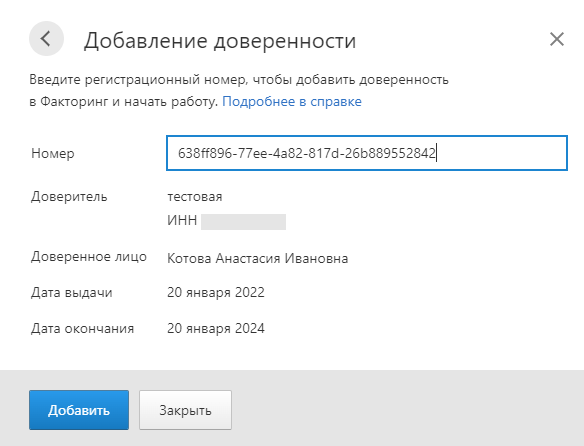The image size is (584, 446).
Task: Click the 'Дата выдачи' label
Action: (x=72, y=292)
